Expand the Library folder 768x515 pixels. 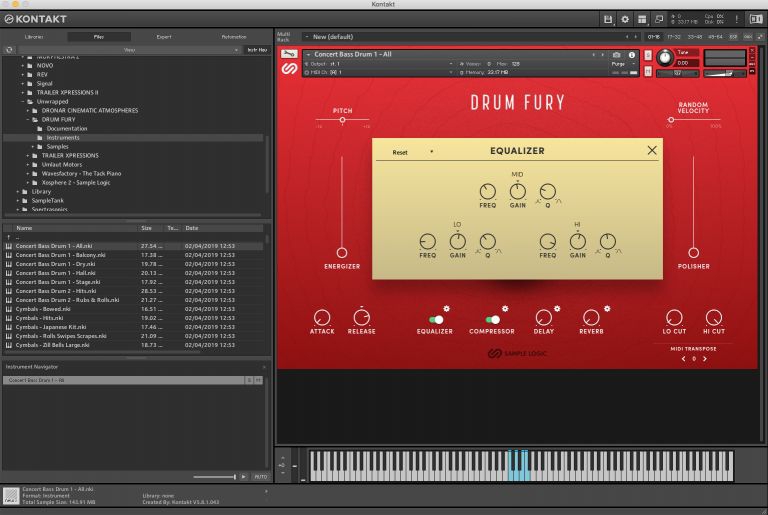click(18, 192)
